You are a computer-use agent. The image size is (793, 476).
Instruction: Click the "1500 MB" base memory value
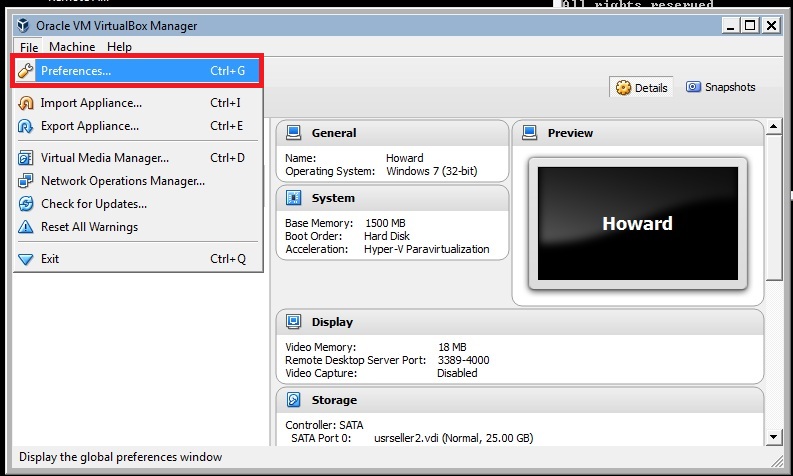pos(385,223)
